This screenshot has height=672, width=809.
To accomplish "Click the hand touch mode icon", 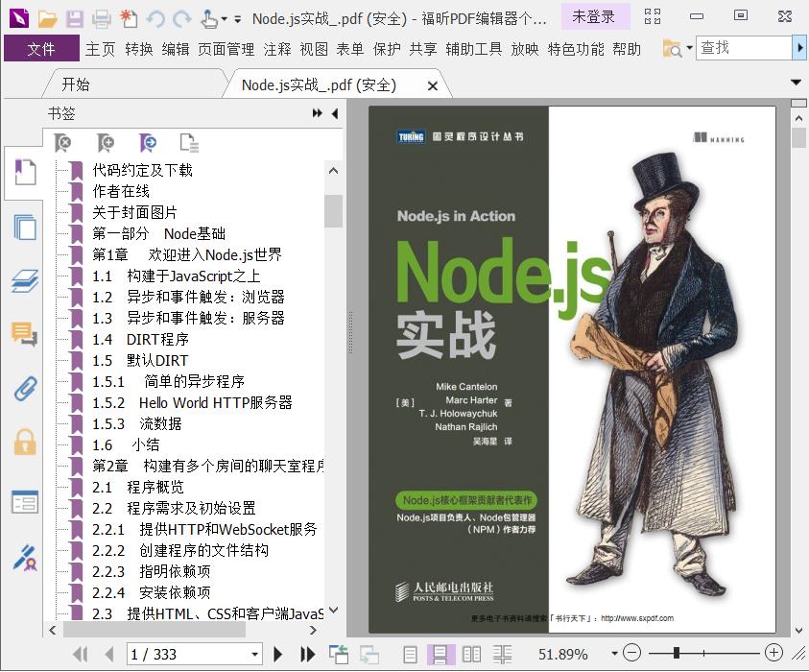I will (x=209, y=18).
